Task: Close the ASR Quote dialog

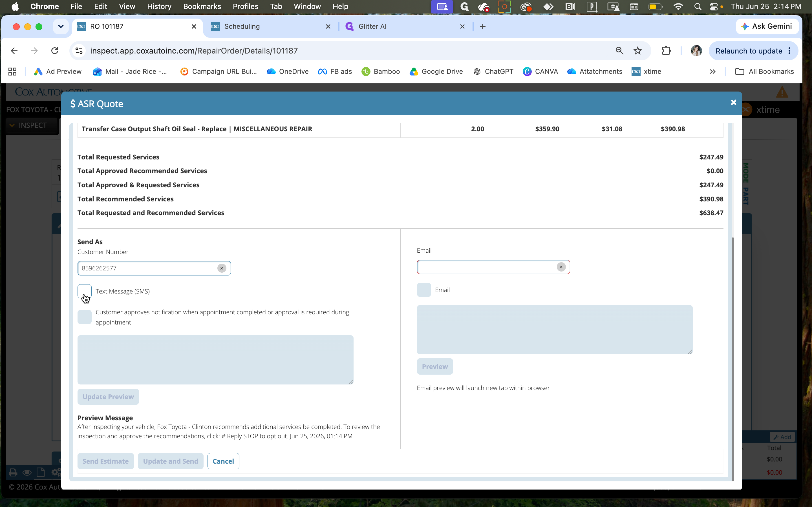Action: [x=734, y=103]
